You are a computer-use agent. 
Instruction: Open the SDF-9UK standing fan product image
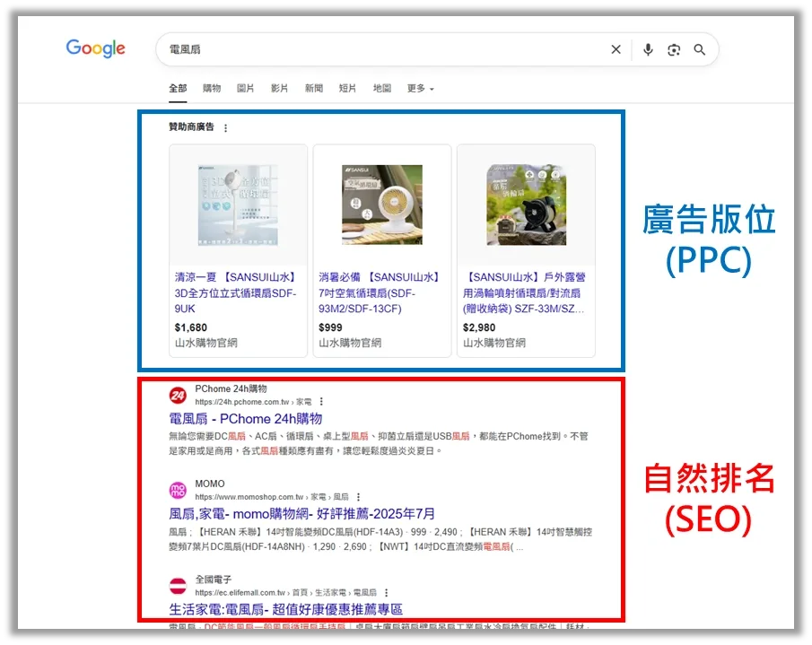238,205
